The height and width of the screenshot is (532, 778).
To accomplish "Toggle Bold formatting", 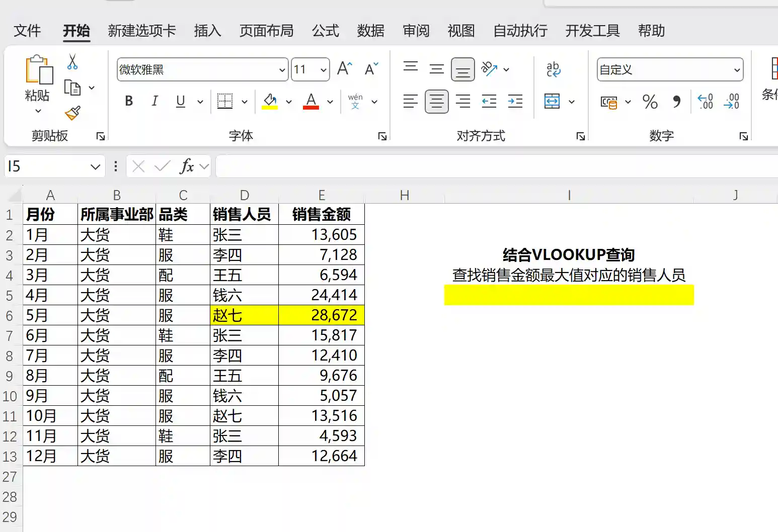I will point(129,102).
